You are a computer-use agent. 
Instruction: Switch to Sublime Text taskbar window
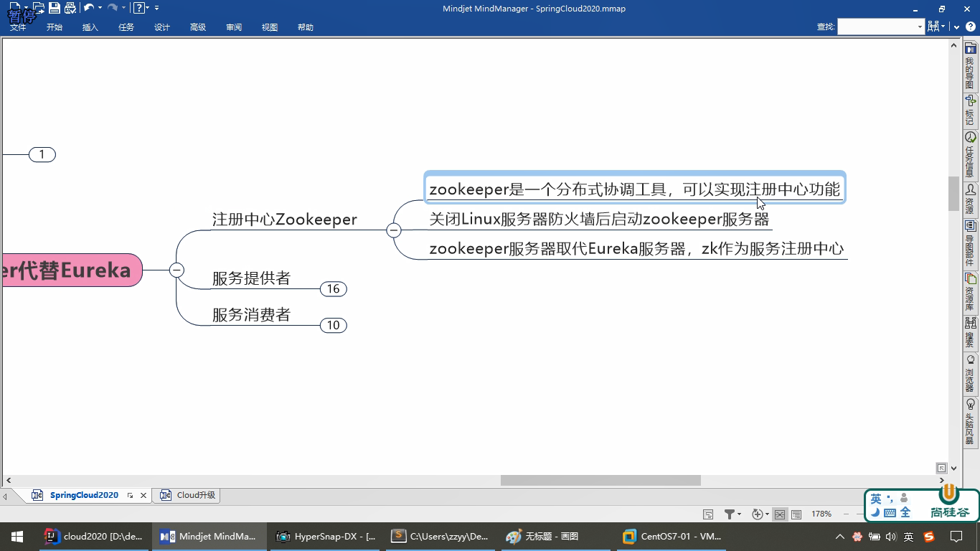441,536
